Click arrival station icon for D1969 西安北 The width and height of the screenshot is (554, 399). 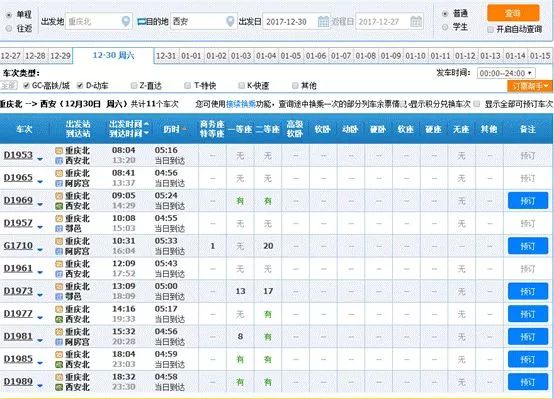click(x=59, y=206)
